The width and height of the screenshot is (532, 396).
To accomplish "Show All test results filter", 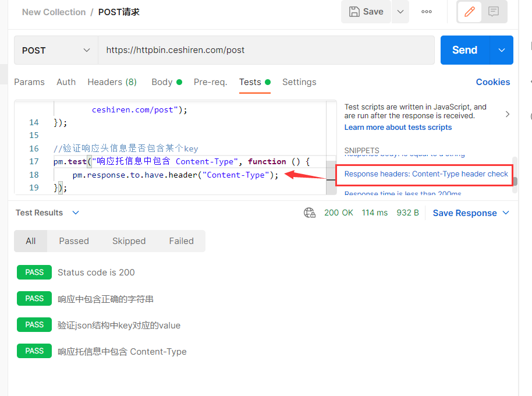I will tap(30, 241).
